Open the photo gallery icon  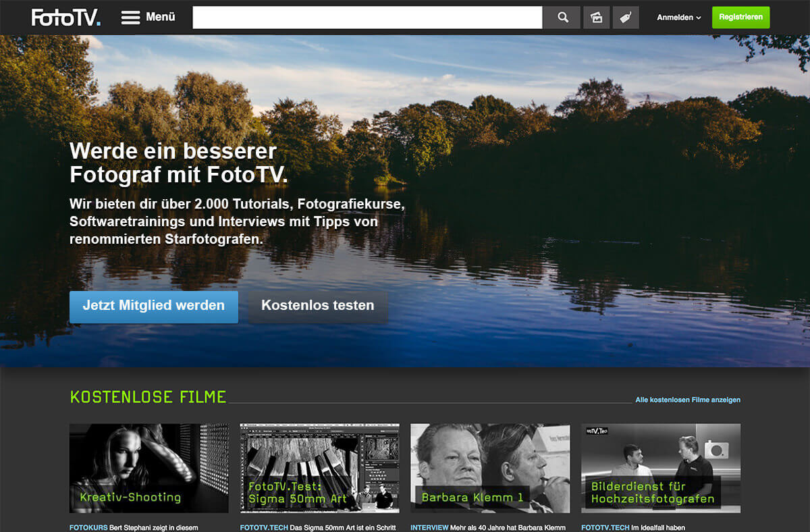point(596,17)
